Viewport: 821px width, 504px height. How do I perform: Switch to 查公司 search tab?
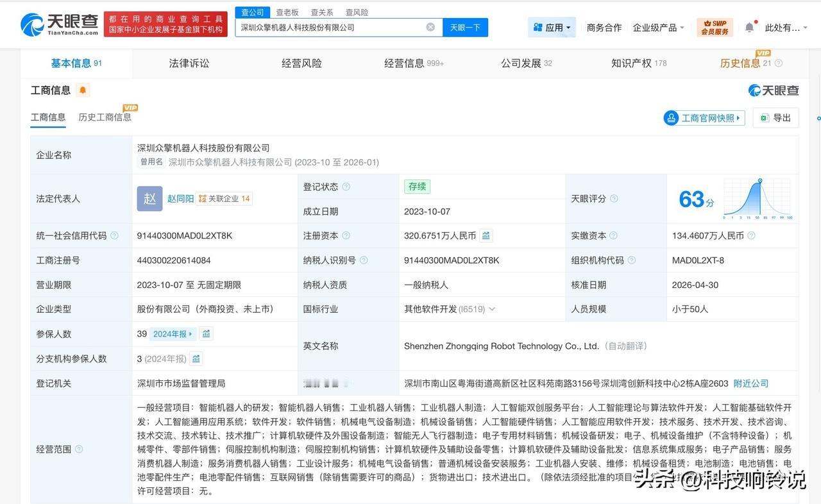click(x=252, y=12)
